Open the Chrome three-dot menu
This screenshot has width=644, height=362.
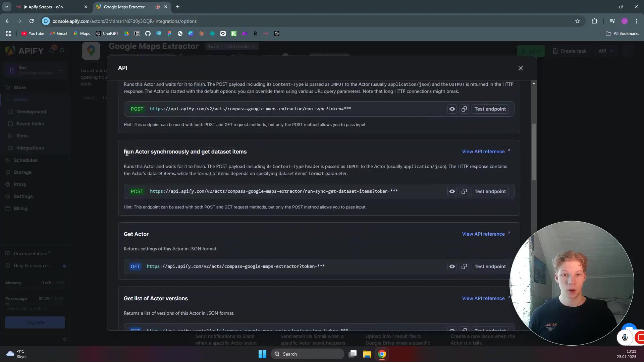tap(637, 21)
